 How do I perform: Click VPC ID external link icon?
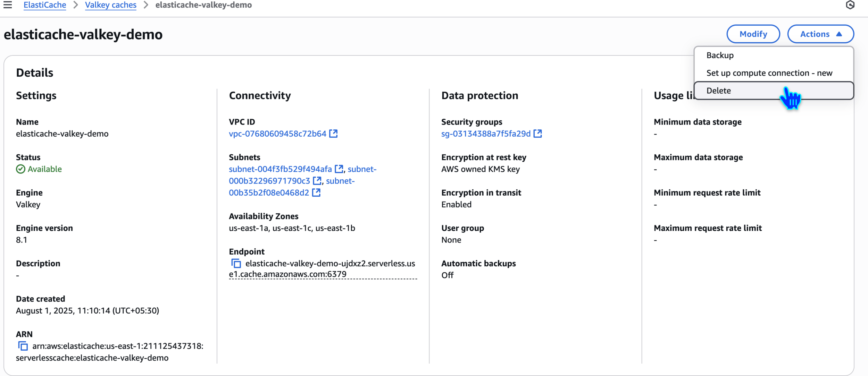[333, 134]
